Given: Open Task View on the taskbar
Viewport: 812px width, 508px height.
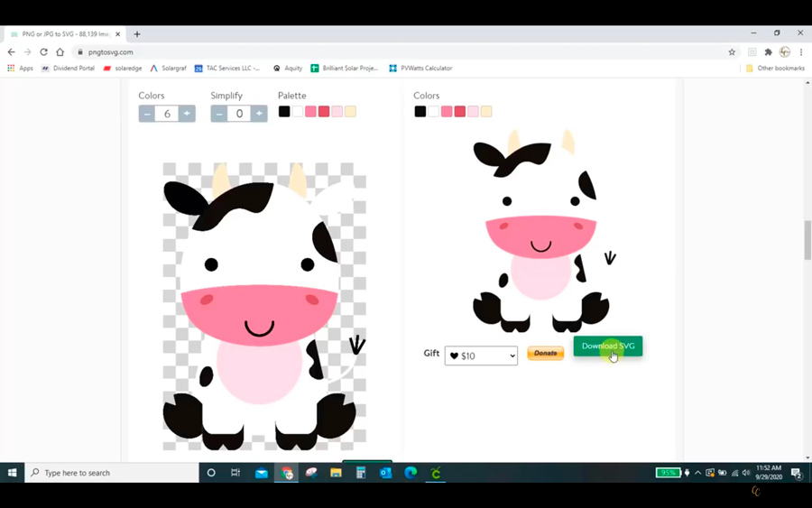Looking at the screenshot, I should 235,472.
